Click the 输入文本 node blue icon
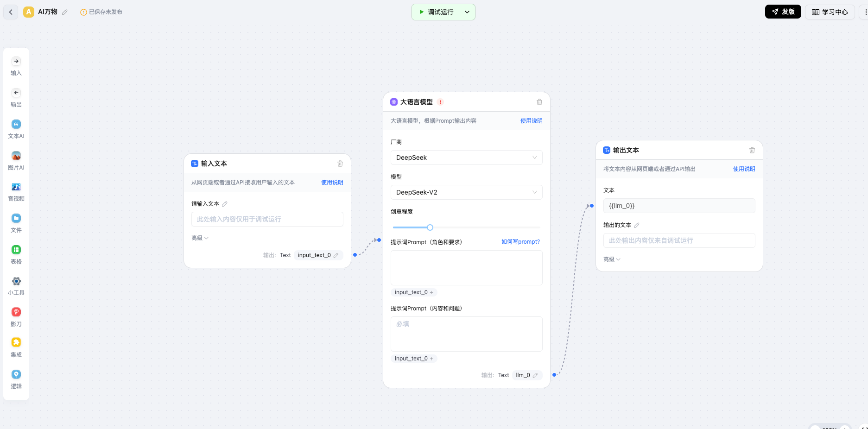This screenshot has width=868, height=429. [x=195, y=164]
